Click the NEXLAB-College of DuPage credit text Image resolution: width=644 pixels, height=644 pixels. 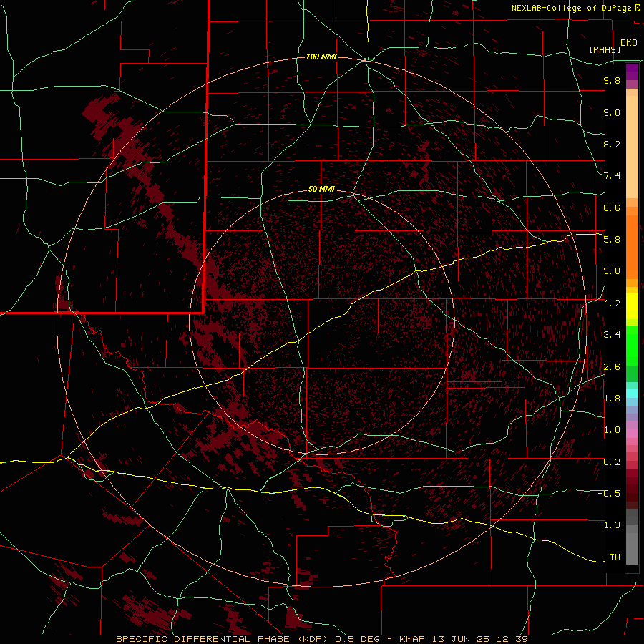571,8
